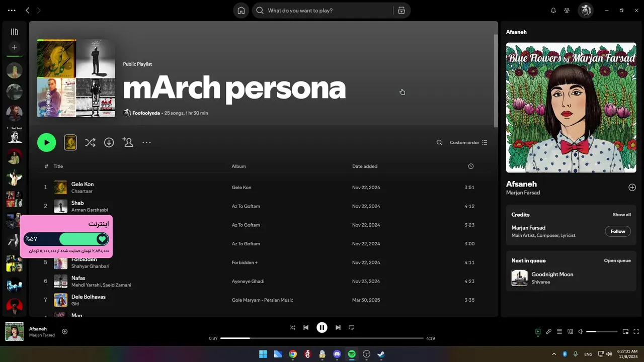Create a playlist with the plus button
The image size is (644, 362).
click(14, 47)
